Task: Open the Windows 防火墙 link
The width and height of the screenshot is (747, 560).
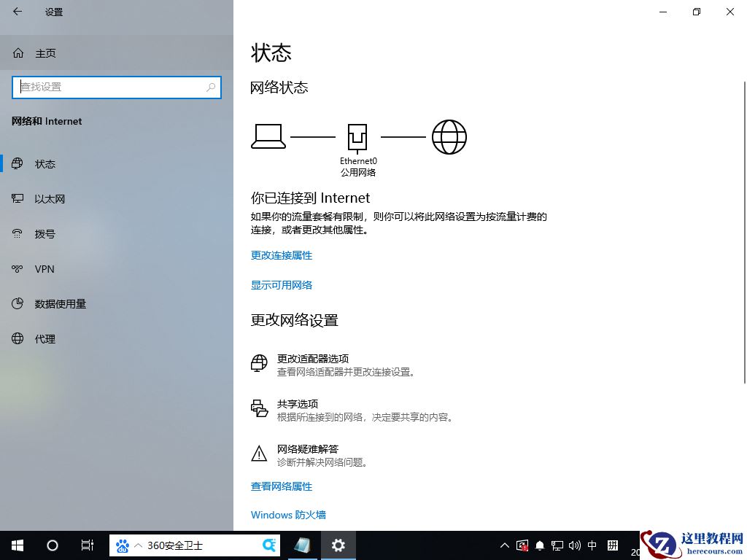Action: pos(288,515)
